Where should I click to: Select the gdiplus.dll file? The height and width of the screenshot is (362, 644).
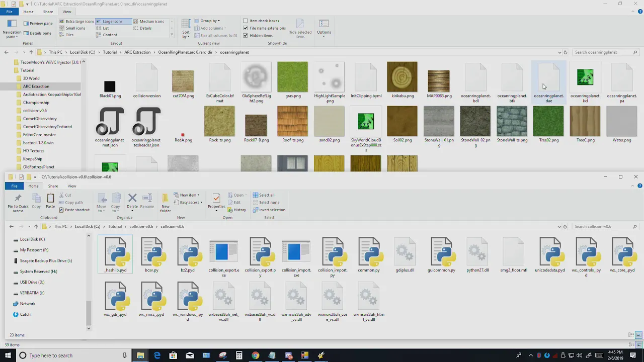click(x=405, y=255)
